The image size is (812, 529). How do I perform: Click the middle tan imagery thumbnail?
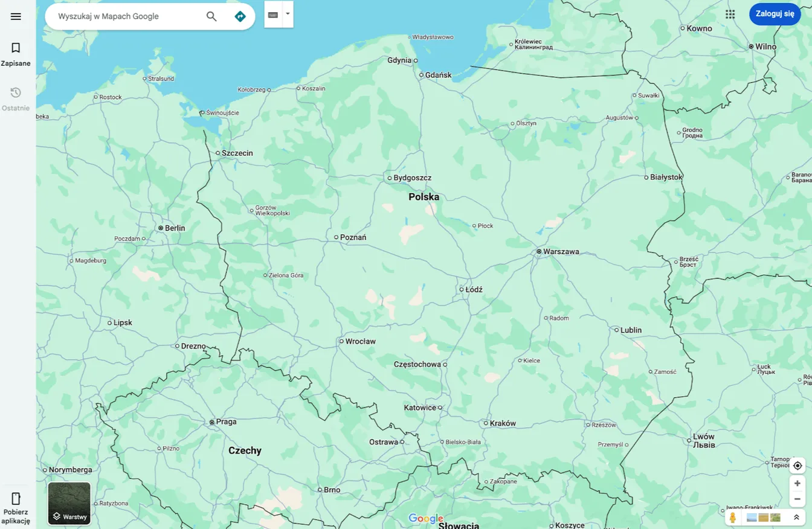click(x=764, y=518)
